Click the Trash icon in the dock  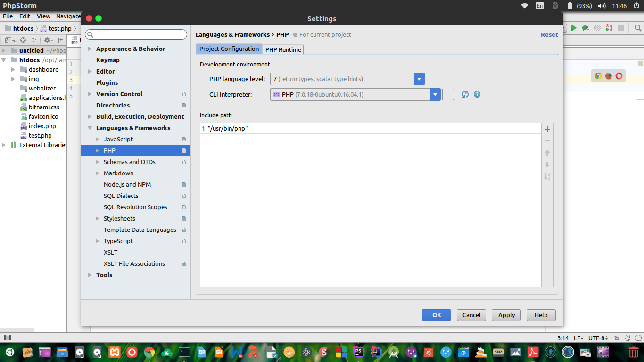[x=634, y=352]
